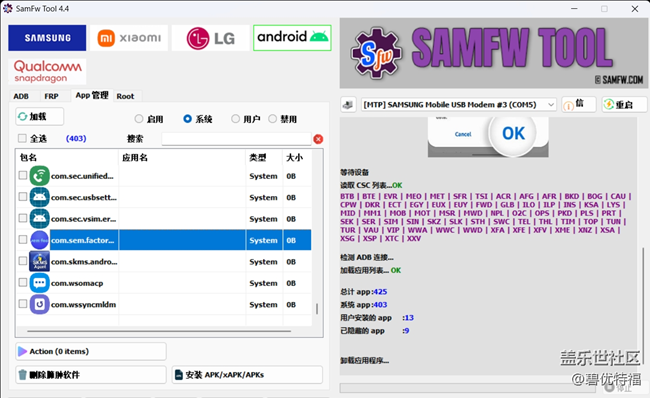Check the com.wsomacp row checkbox
The height and width of the screenshot is (398, 650).
click(23, 283)
